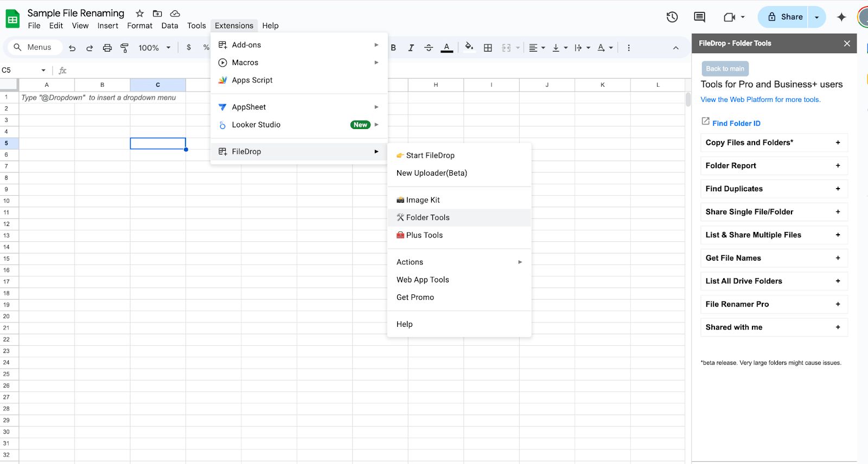Expand List & Share Multiple Files

pyautogui.click(x=774, y=235)
